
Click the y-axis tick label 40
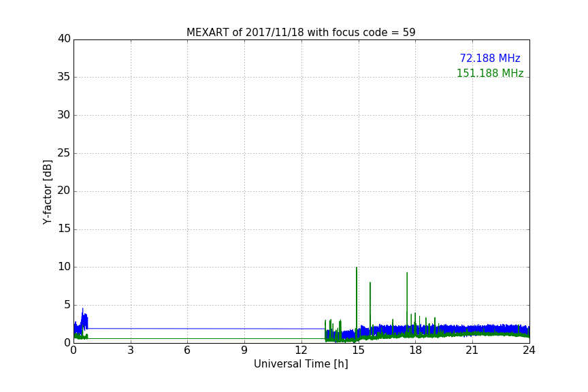pyautogui.click(x=64, y=39)
